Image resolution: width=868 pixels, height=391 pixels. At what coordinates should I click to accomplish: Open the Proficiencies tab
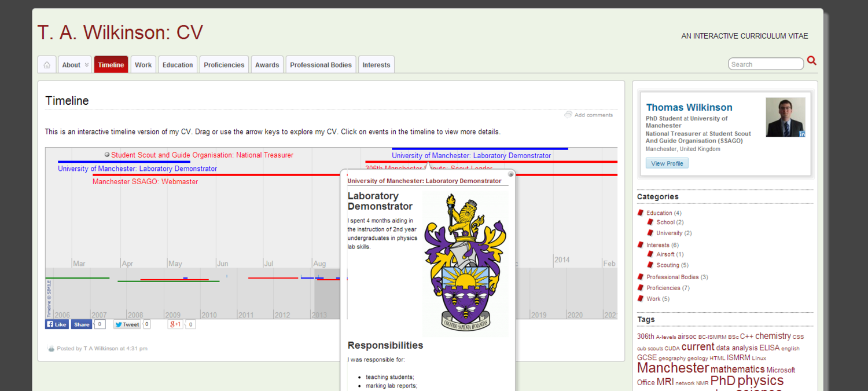click(x=224, y=65)
